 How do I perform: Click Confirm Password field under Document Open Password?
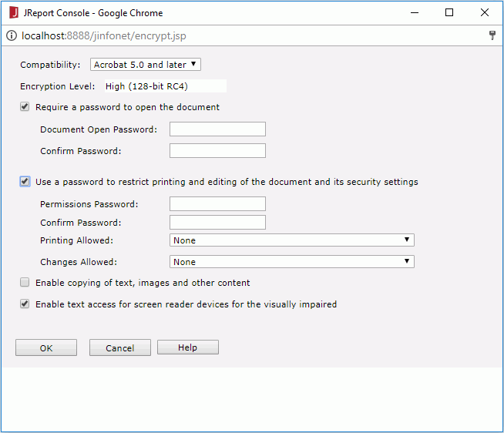pyautogui.click(x=217, y=151)
